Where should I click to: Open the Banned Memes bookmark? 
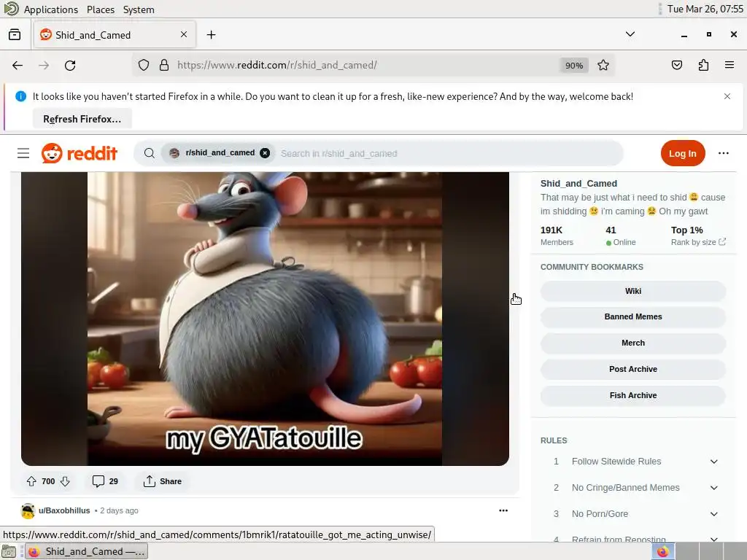point(632,316)
